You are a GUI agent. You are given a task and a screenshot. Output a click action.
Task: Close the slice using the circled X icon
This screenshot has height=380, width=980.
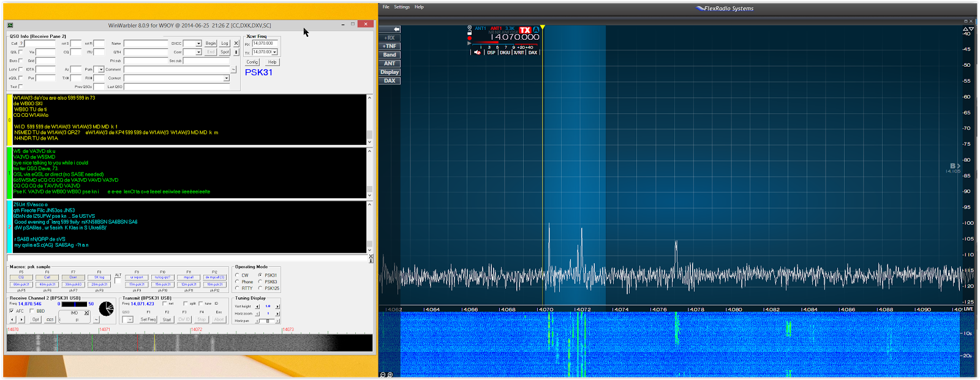[x=470, y=28]
